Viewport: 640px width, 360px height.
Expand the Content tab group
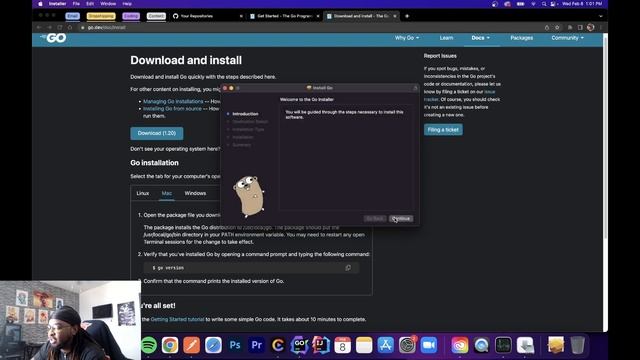point(156,16)
